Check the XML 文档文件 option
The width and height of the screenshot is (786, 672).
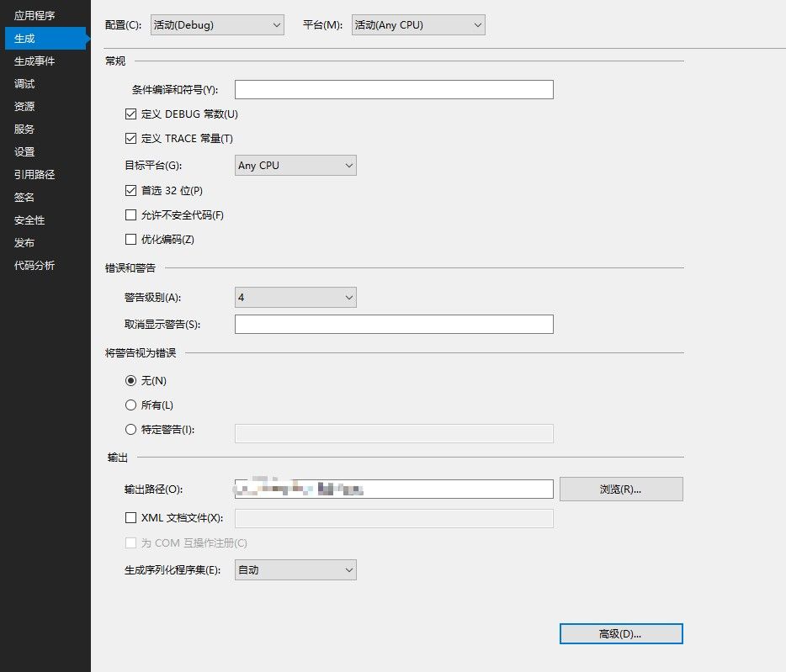click(131, 517)
